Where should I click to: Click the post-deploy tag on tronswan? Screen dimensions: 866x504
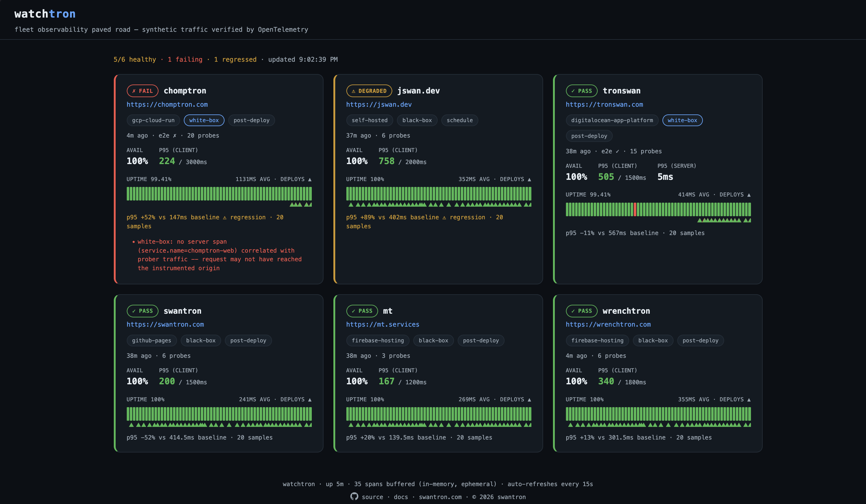(x=589, y=136)
